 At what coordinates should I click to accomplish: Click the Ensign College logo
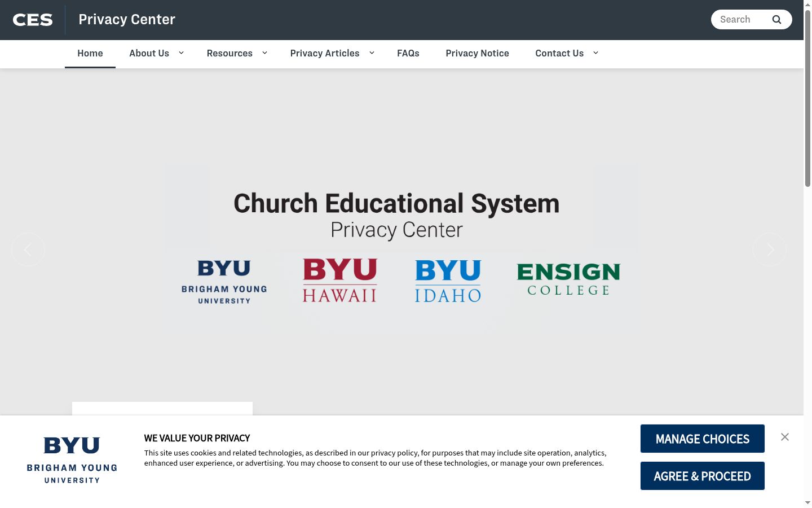pyautogui.click(x=568, y=279)
